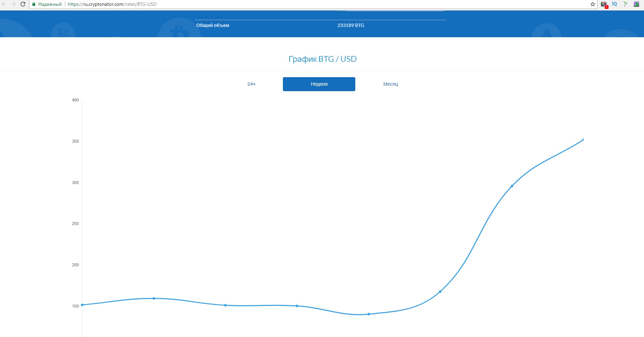Click the last chart point near 352
Viewport: 644px width, 337px height.
(583, 139)
